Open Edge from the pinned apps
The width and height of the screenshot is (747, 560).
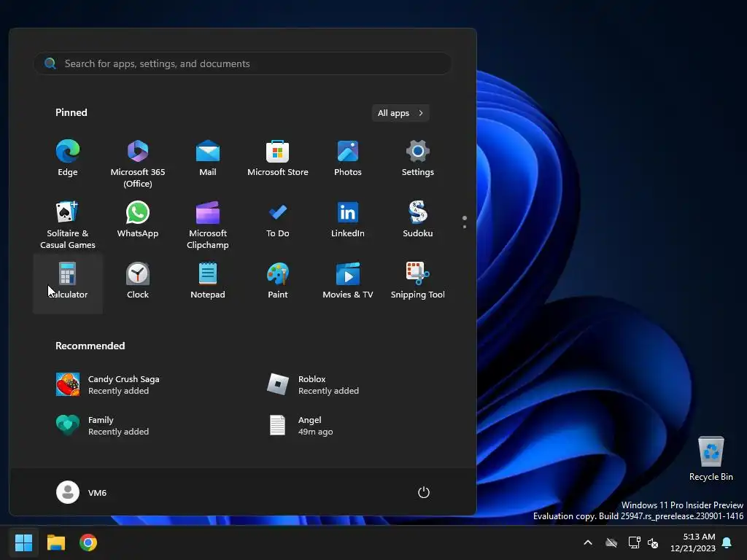point(68,159)
